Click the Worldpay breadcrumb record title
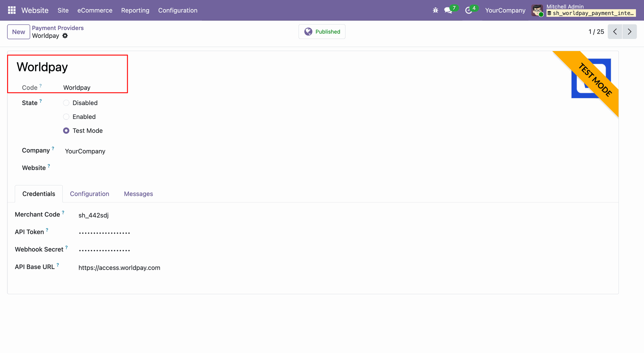The image size is (644, 353). click(x=46, y=36)
